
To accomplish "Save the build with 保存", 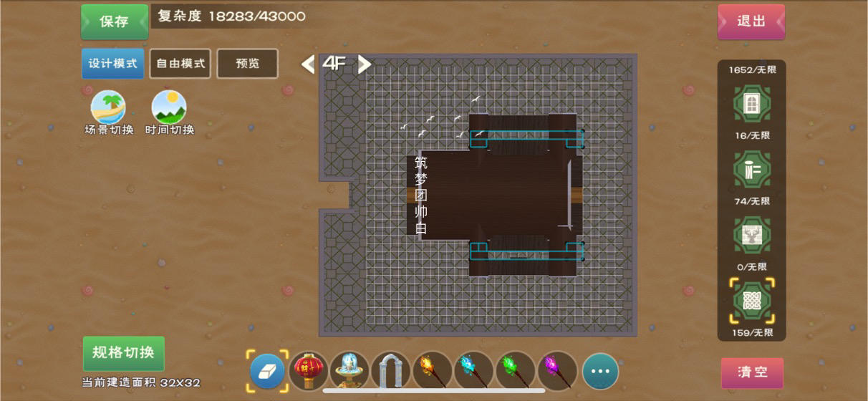I will [115, 21].
